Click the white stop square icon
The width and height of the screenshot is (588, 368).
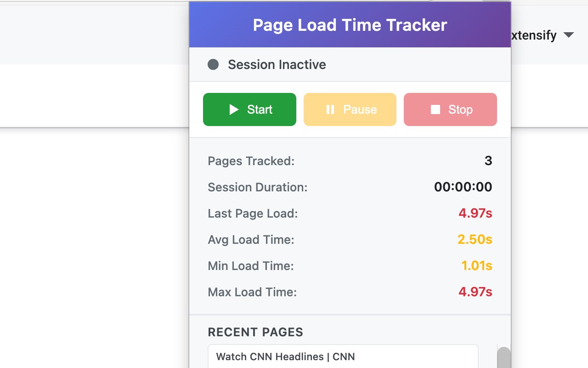coord(435,109)
